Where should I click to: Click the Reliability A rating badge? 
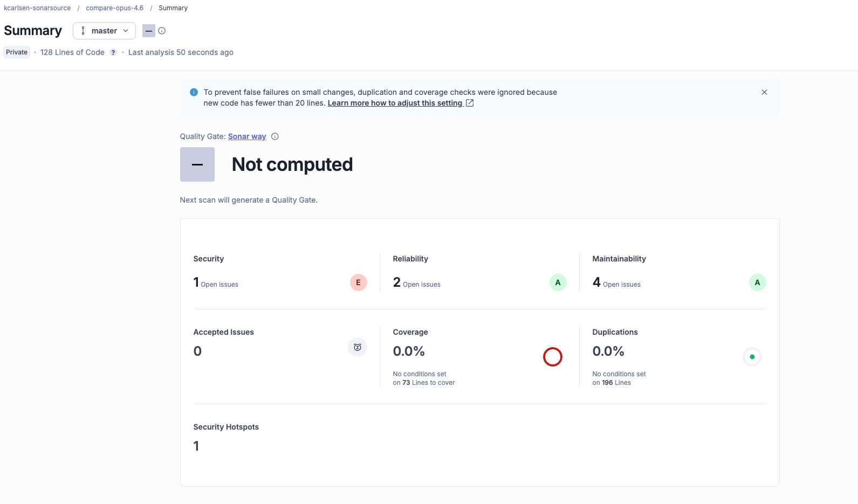[558, 282]
